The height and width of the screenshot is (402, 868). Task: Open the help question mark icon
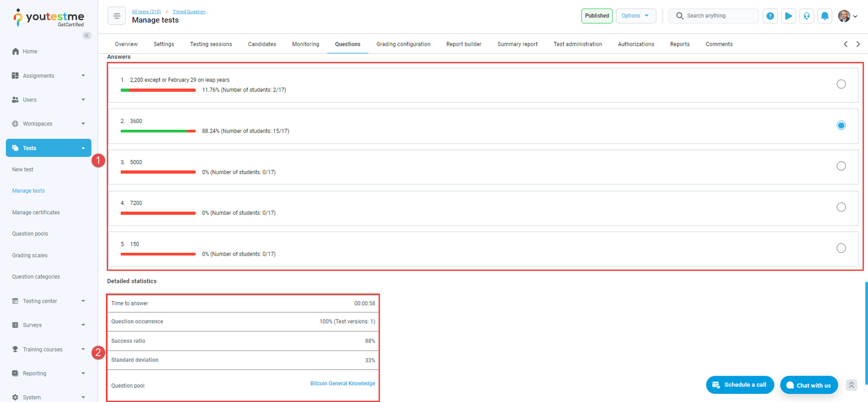pos(770,16)
